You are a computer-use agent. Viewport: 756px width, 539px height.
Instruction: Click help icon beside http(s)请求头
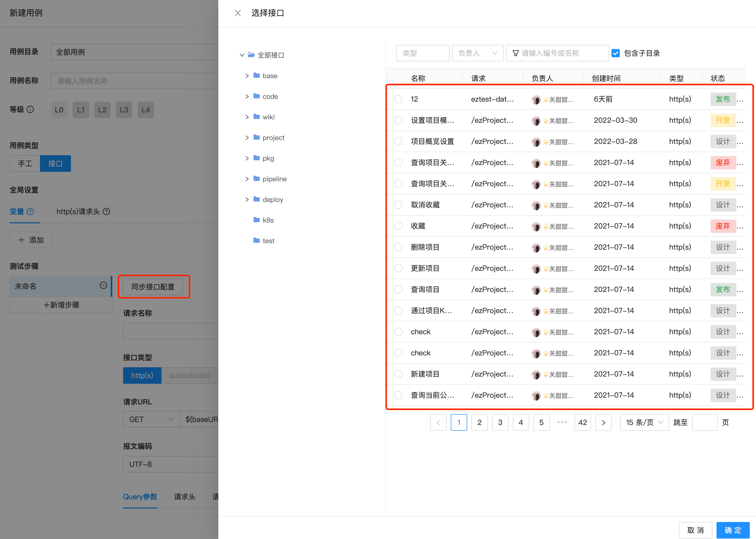pos(106,211)
